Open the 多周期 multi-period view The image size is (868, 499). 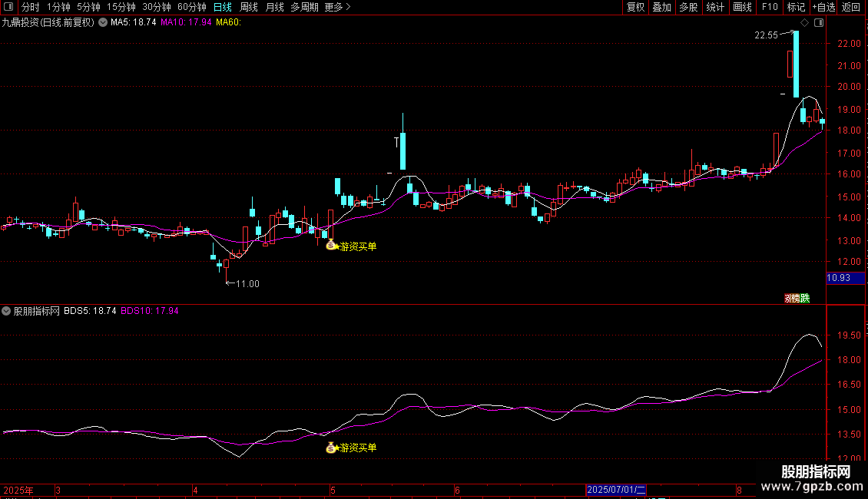pos(304,7)
